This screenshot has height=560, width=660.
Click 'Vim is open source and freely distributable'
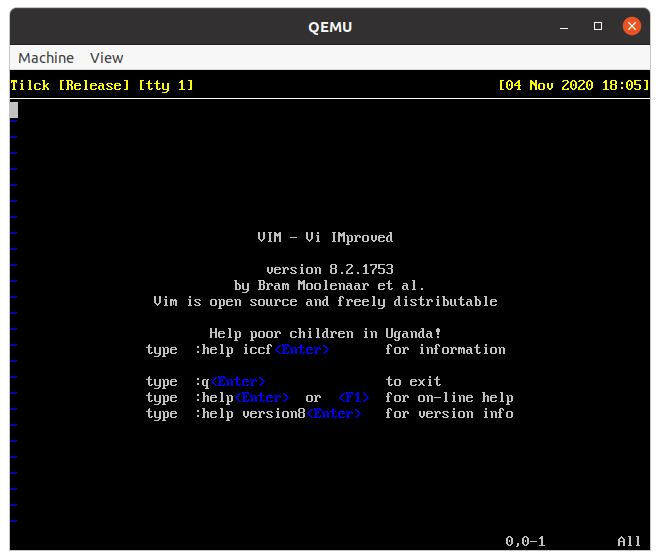tap(325, 301)
